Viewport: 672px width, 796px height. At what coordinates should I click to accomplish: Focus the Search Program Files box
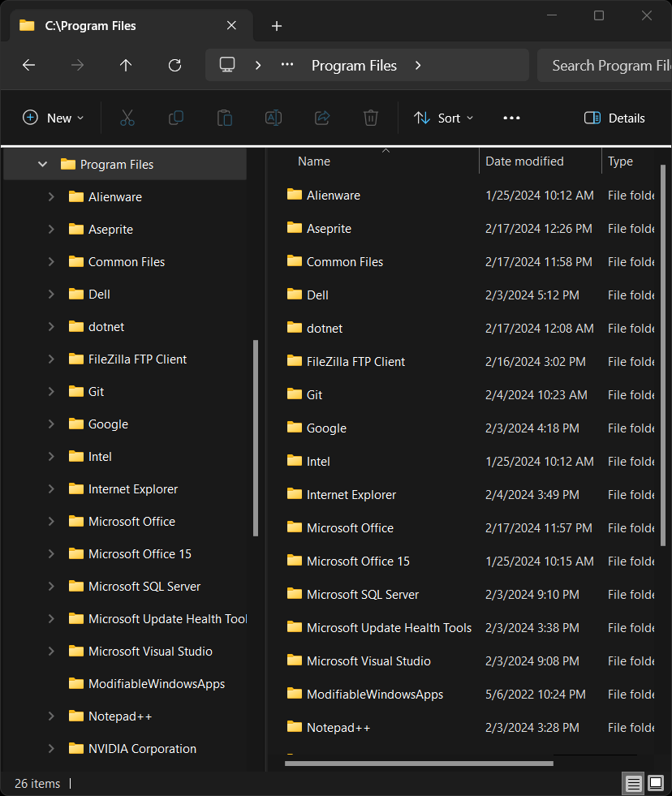click(x=605, y=66)
